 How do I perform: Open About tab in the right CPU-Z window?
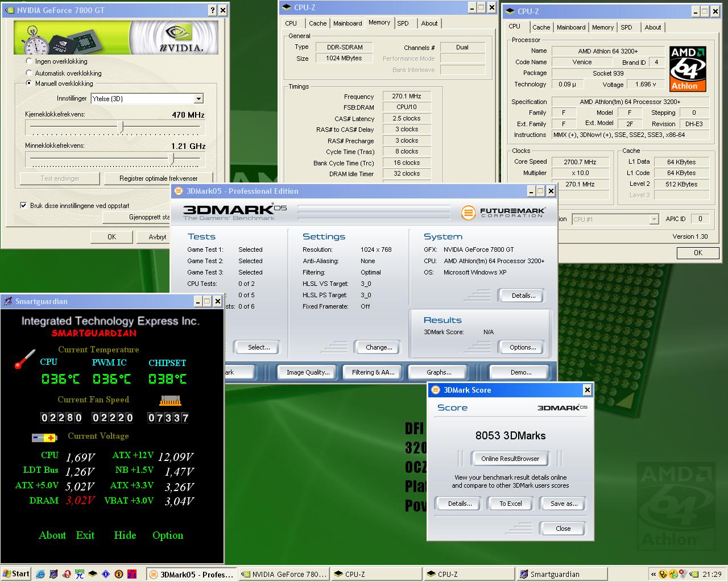tap(653, 27)
